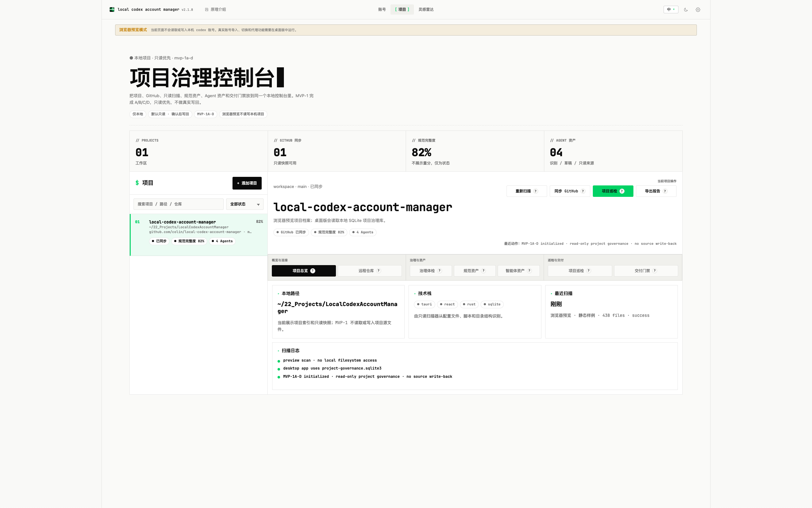Open the 项目巡检 tab under 巡检与交付
Viewport: 812px width, 508px height.
click(x=580, y=271)
